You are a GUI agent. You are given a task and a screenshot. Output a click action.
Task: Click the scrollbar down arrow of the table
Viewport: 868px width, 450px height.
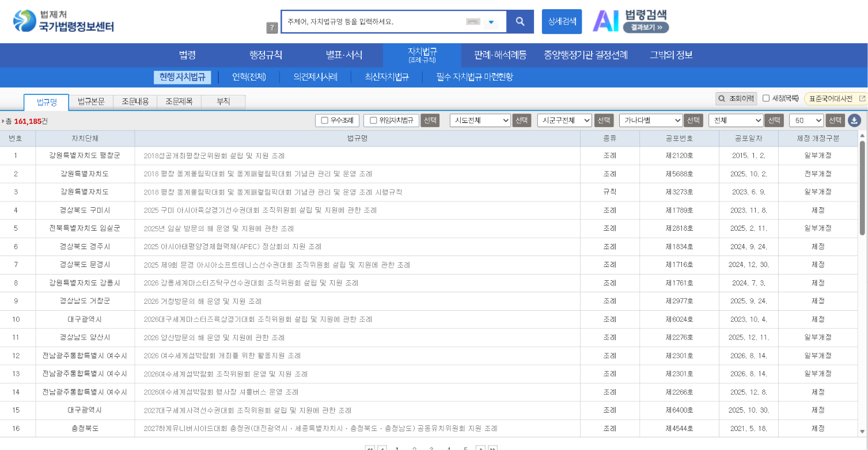click(x=862, y=431)
